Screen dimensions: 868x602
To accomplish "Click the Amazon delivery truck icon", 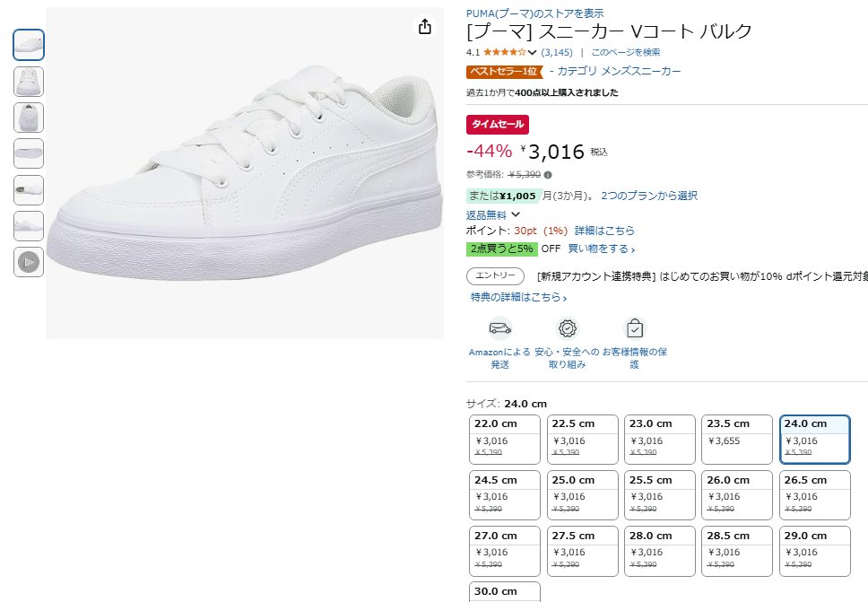I will 499,327.
